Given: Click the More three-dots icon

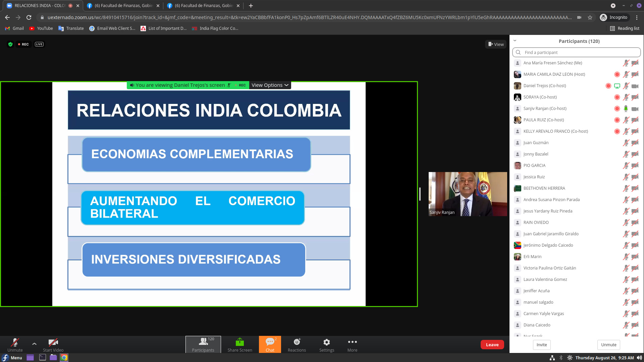Looking at the screenshot, I should click(x=352, y=342).
